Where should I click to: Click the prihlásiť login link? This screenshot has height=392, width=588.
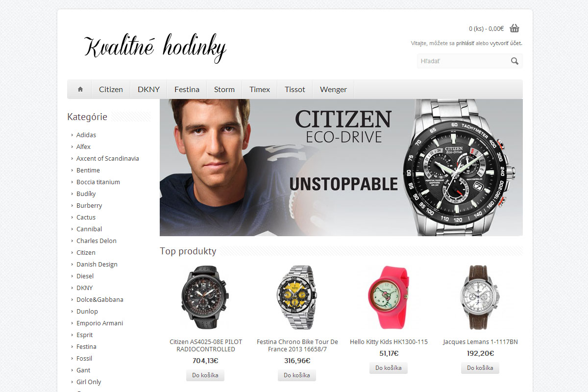(465, 43)
